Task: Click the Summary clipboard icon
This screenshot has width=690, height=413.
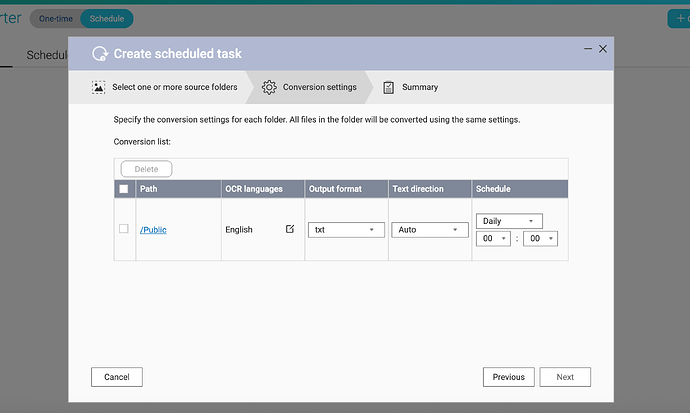Action: 388,88
